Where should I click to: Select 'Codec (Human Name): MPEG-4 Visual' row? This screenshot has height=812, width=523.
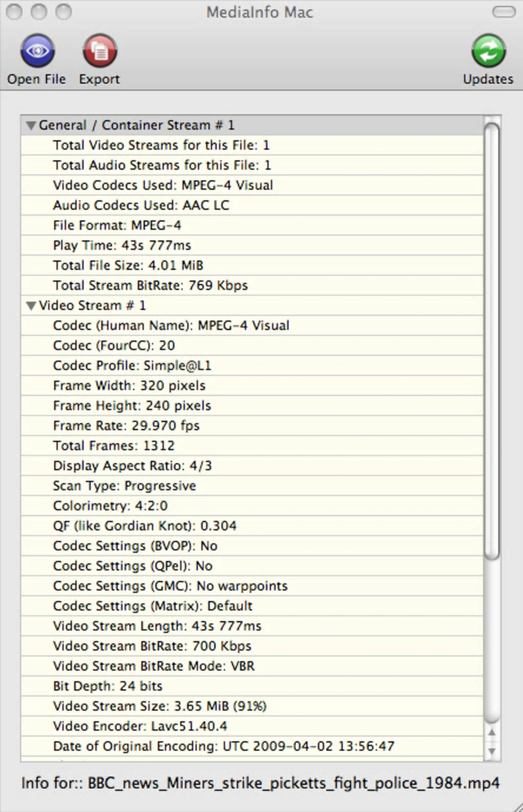tap(252, 325)
